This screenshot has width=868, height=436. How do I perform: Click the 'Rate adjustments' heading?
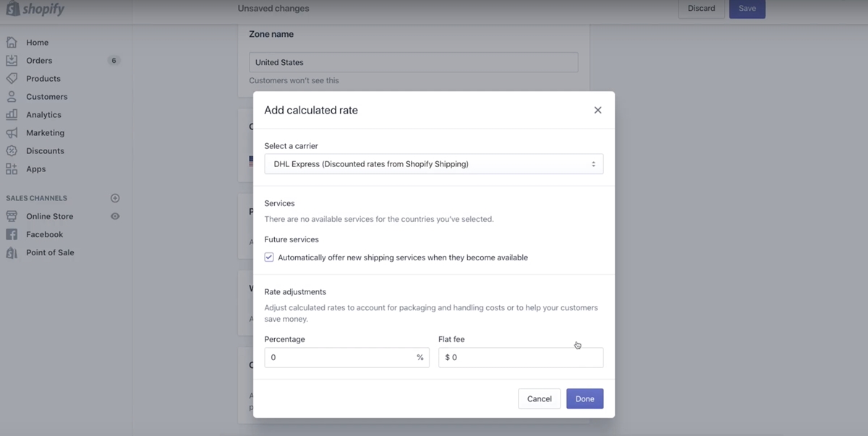[295, 292]
